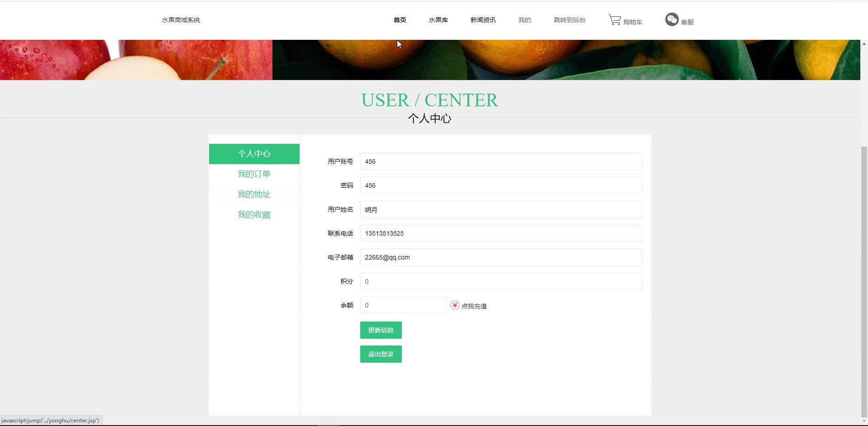This screenshot has height=426, width=868.
Task: Open 新闻资讯 navigation item
Action: 483,20
